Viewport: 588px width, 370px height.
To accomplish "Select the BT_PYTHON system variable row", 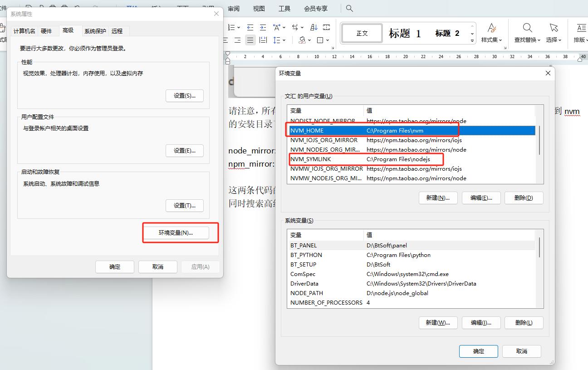I will tap(412, 255).
